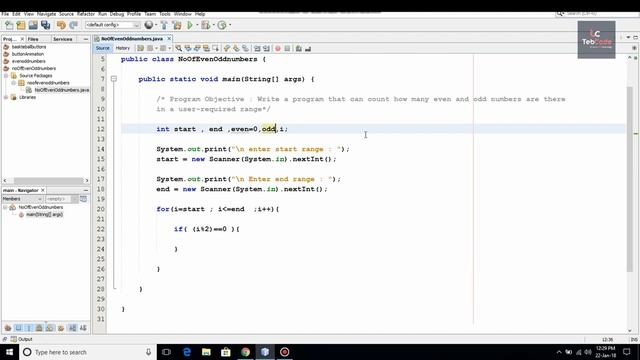Click the Open Project toolbar icon
640x360 pixels.
coord(33,25)
